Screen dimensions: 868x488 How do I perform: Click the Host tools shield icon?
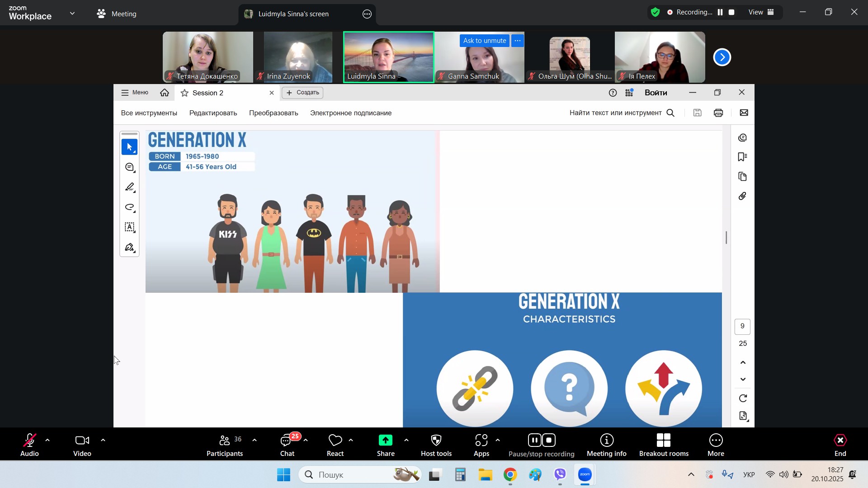436,441
